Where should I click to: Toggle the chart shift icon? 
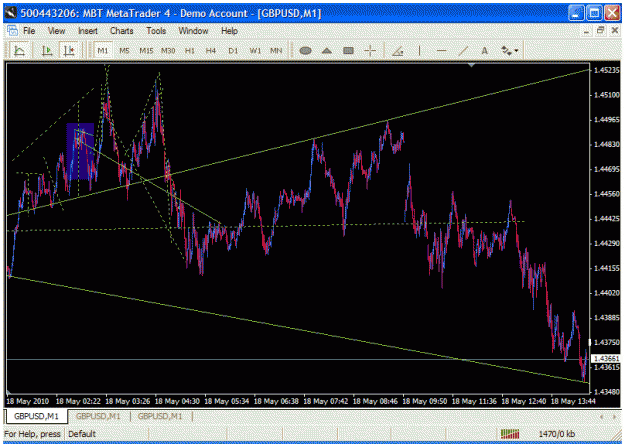(69, 51)
